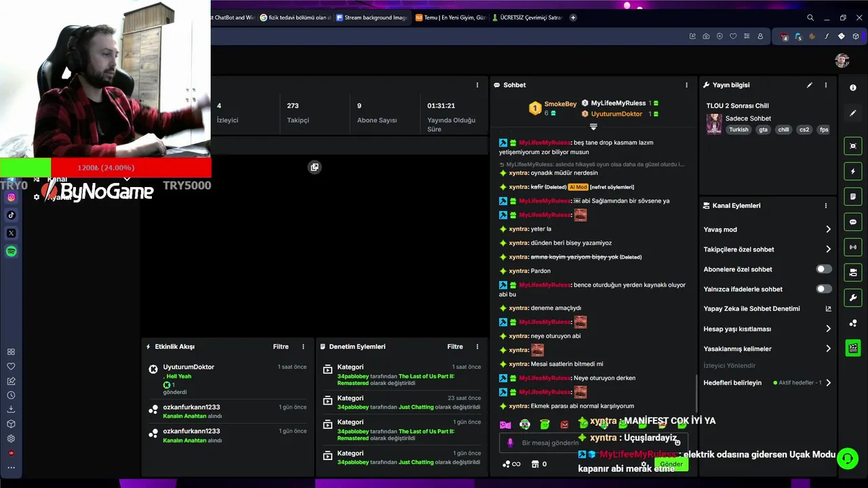This screenshot has height=488, width=868.
Task: Open the Denetim Eylemleri three-dot menu
Action: 477,347
